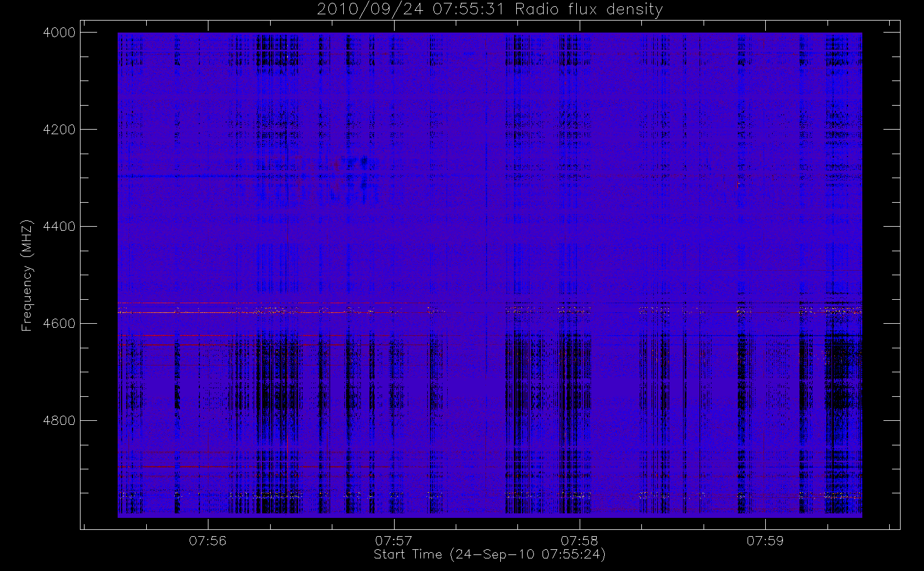Click the 07:57 time axis label

click(x=393, y=541)
